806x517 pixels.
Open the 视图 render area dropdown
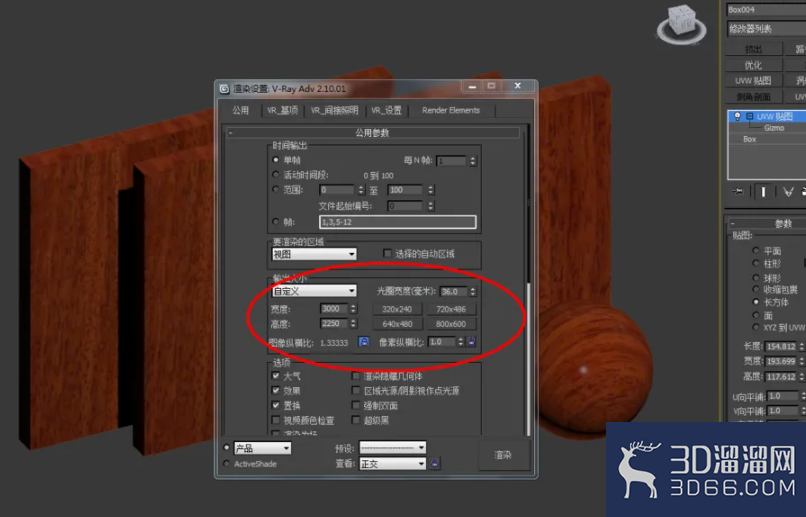click(314, 254)
